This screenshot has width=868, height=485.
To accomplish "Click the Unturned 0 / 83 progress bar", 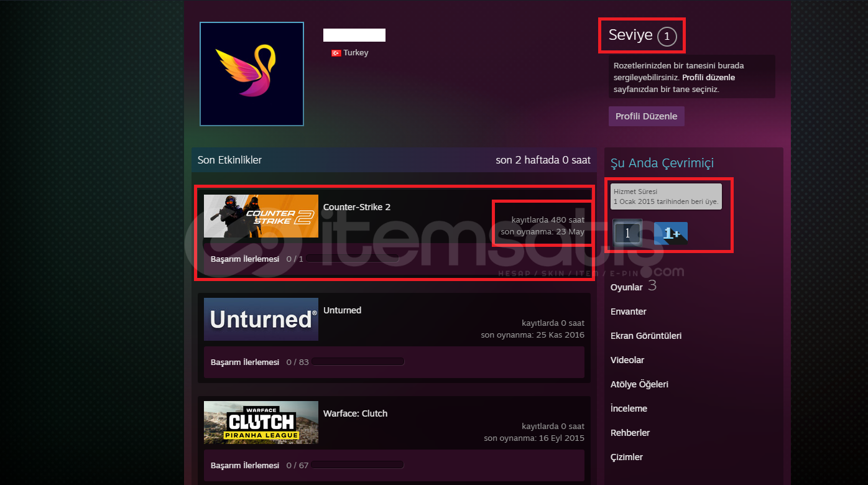I will pyautogui.click(x=358, y=362).
